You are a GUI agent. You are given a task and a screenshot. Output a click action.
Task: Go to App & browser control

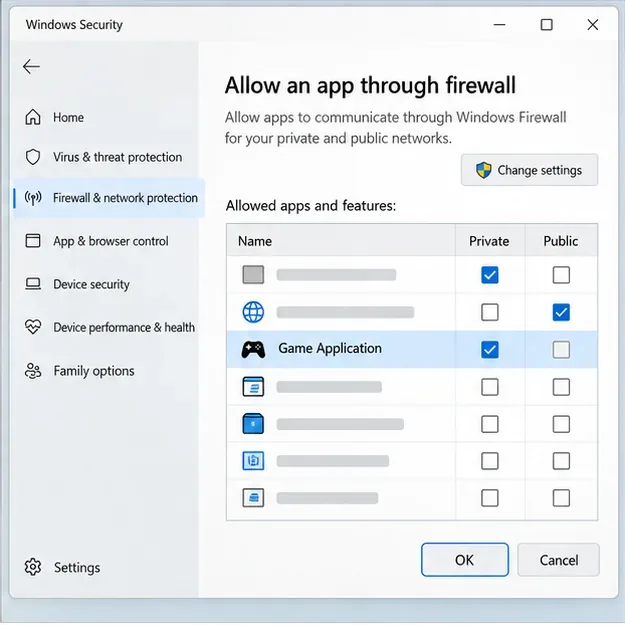(x=111, y=241)
